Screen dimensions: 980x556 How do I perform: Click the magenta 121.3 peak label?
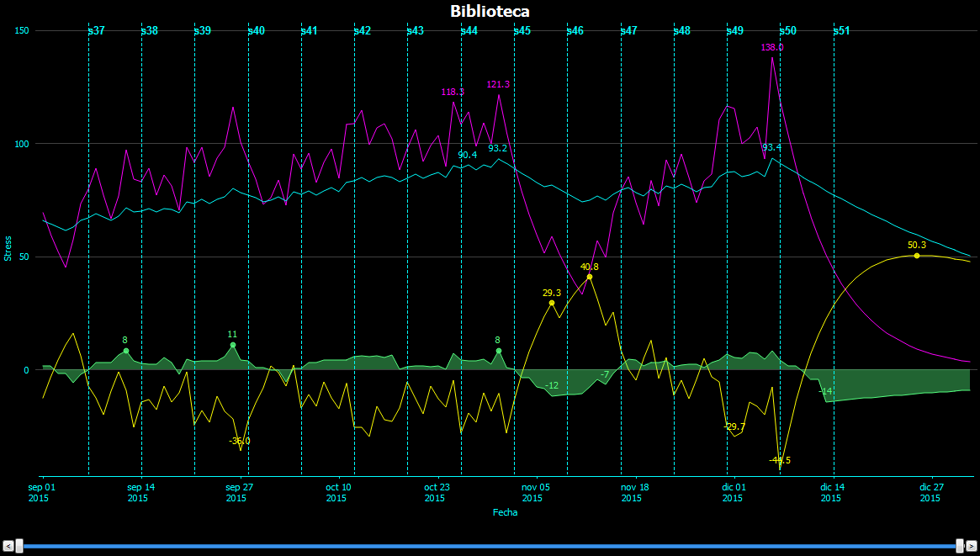point(498,84)
